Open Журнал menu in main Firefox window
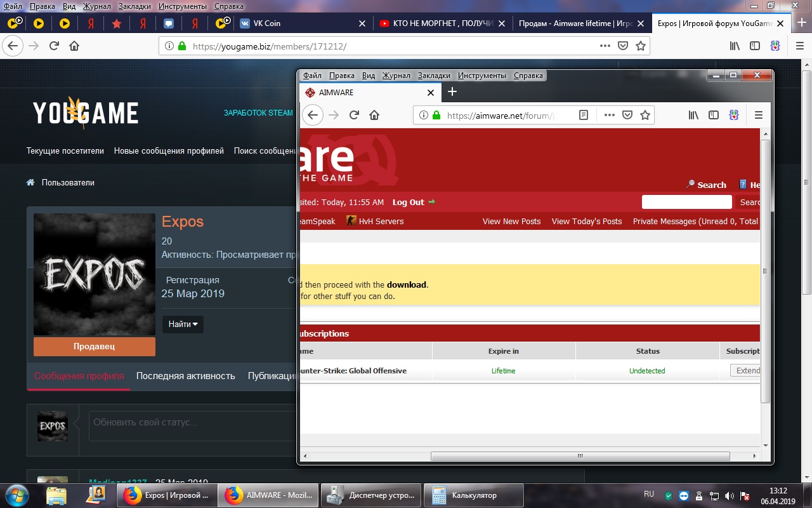This screenshot has height=508, width=812. (x=96, y=6)
